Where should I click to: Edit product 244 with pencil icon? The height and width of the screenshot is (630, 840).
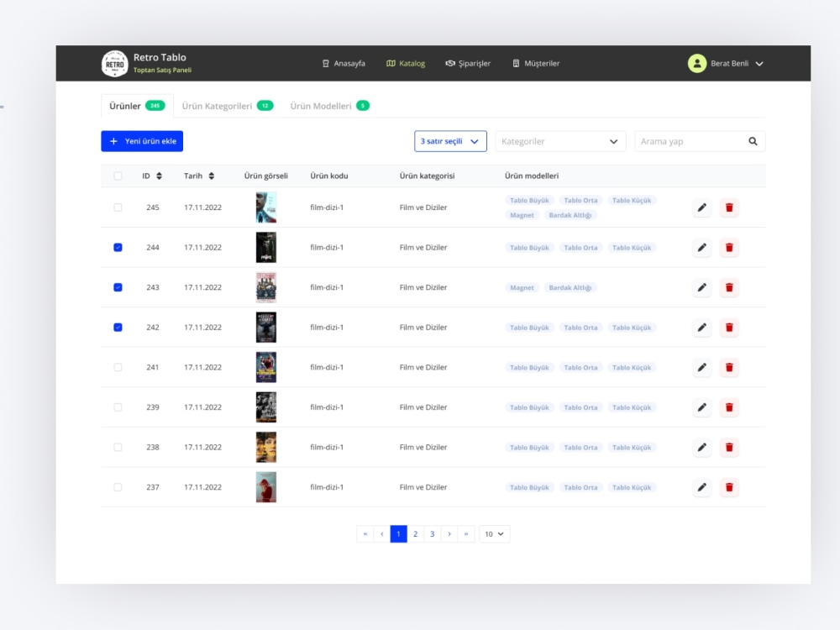(701, 248)
